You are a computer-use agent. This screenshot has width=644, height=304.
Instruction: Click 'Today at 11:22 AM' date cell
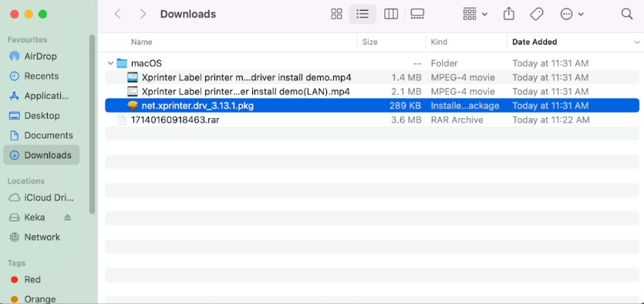(551, 120)
